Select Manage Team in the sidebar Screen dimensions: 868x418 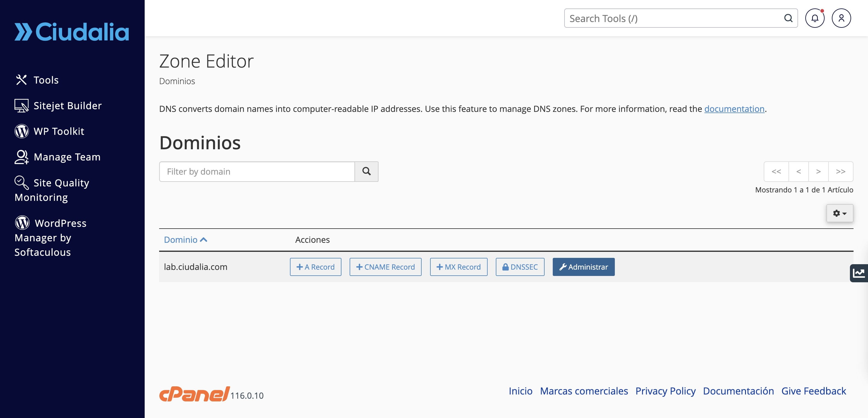(67, 157)
